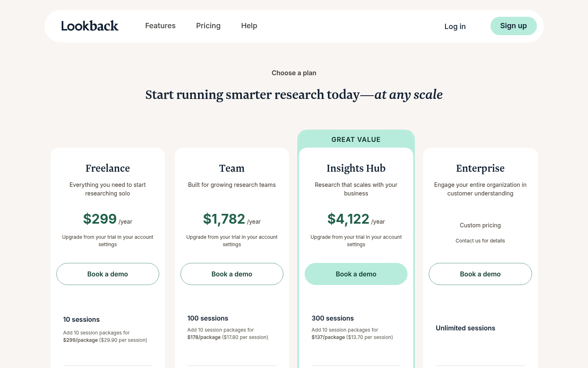The image size is (588, 368).
Task: Click the Lookback logo
Action: coord(90,26)
